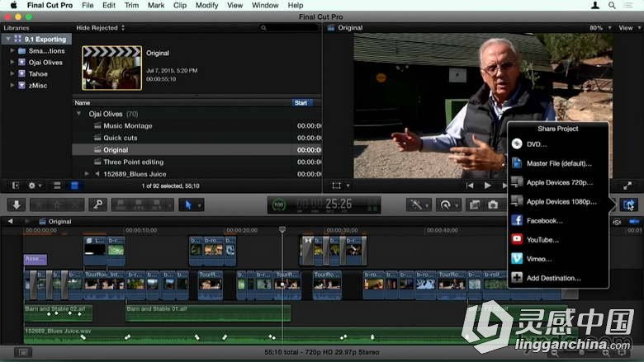This screenshot has width=644, height=362.
Task: Open the Photos browser camera icon
Action: pyautogui.click(x=493, y=205)
